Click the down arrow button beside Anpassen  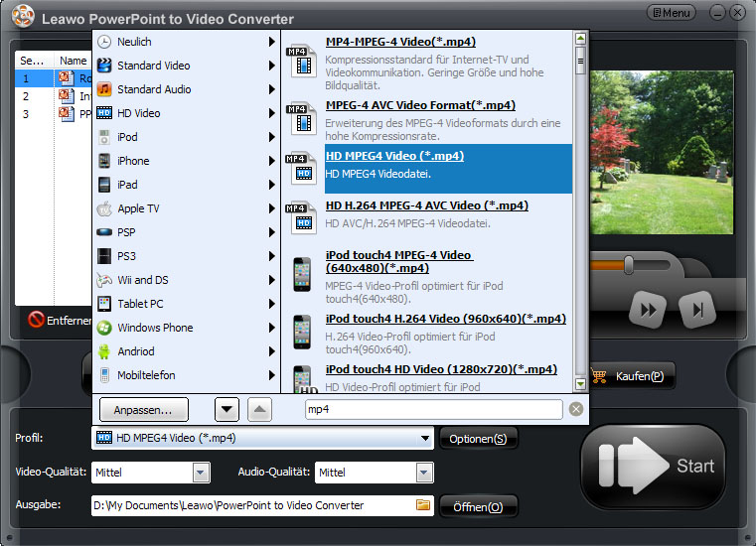pos(227,410)
